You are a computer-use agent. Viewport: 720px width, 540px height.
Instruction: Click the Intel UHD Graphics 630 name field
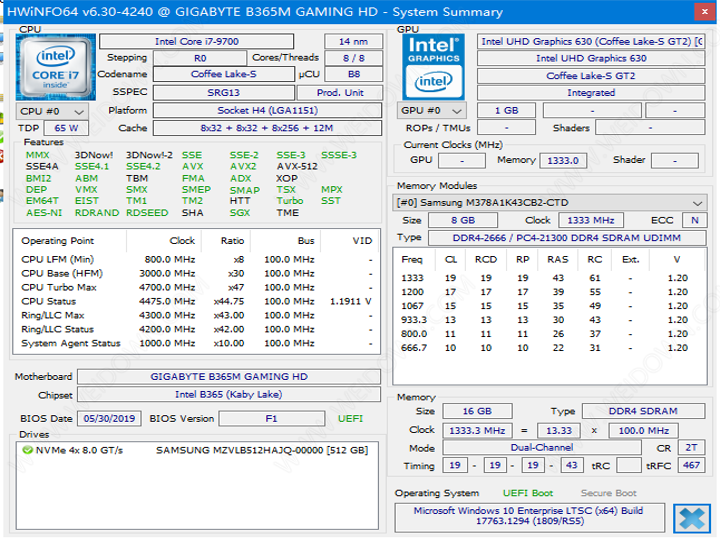(591, 58)
